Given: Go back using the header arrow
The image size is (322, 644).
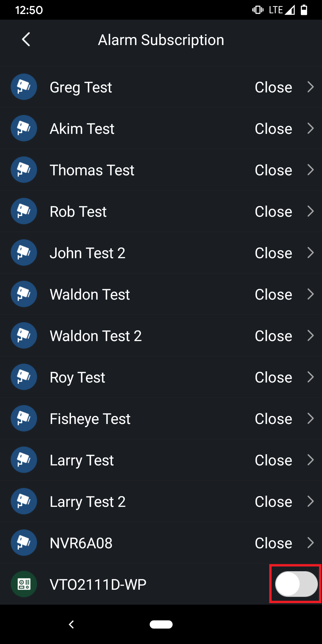Looking at the screenshot, I should pyautogui.click(x=26, y=40).
